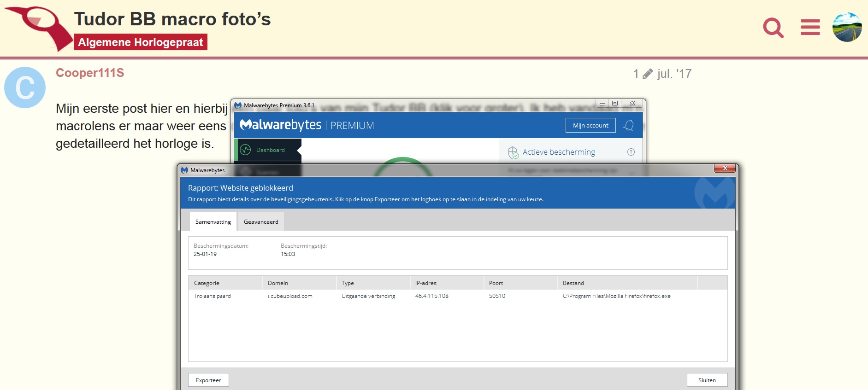The width and height of the screenshot is (868, 390).
Task: Open the hamburger menu icon
Action: click(810, 27)
